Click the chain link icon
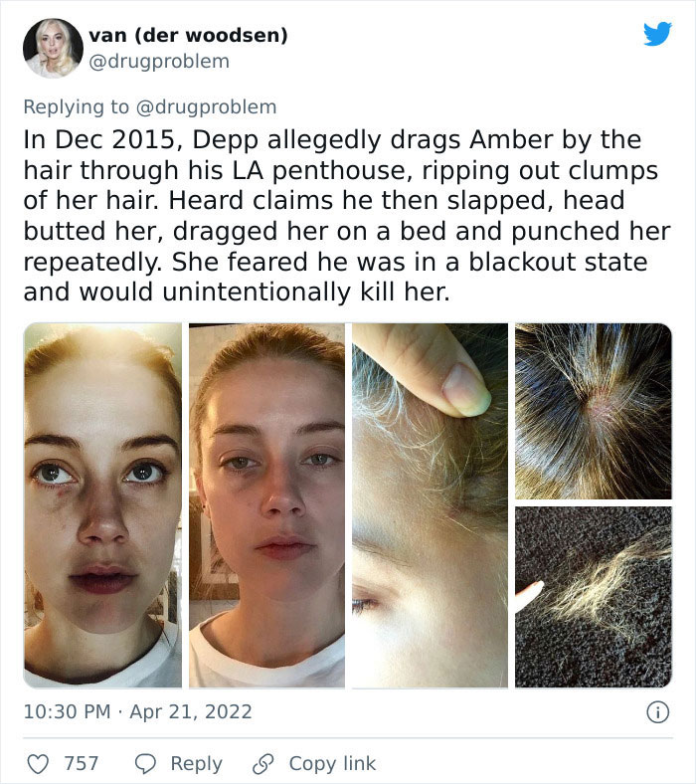The width and height of the screenshot is (696, 784). pyautogui.click(x=262, y=764)
